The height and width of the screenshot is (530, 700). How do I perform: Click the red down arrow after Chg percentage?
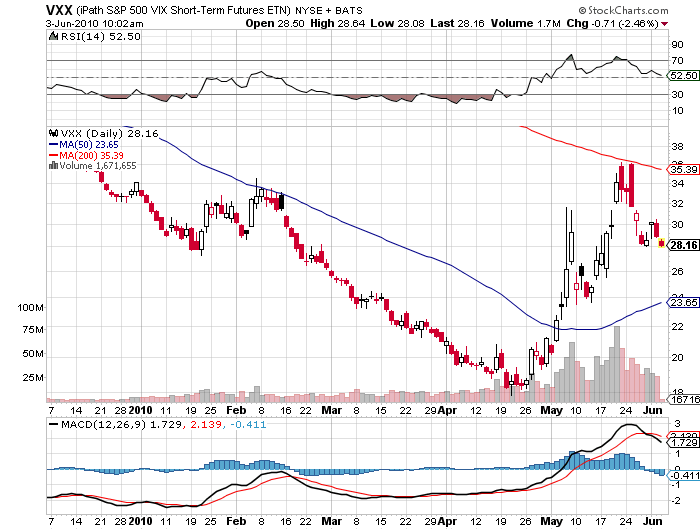tap(665, 24)
